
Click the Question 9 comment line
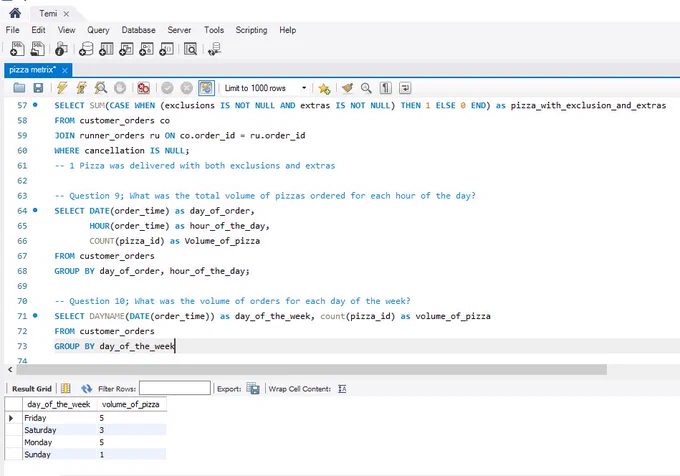point(265,196)
